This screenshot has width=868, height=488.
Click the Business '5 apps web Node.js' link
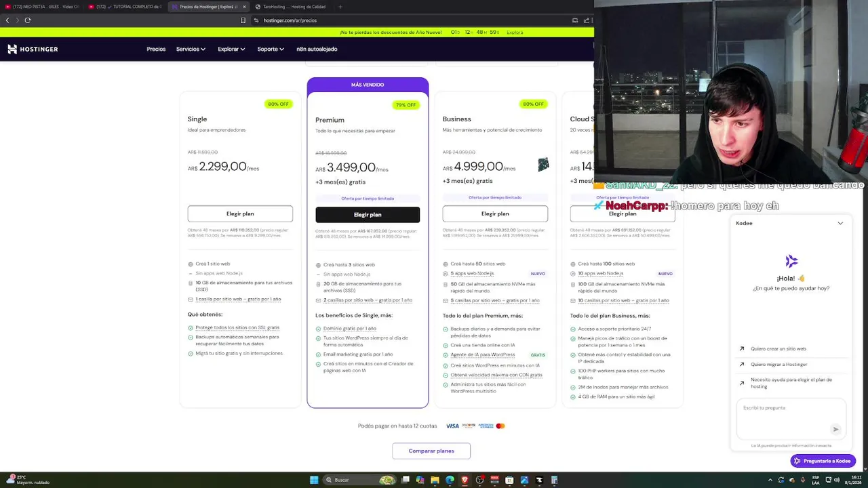tap(472, 273)
